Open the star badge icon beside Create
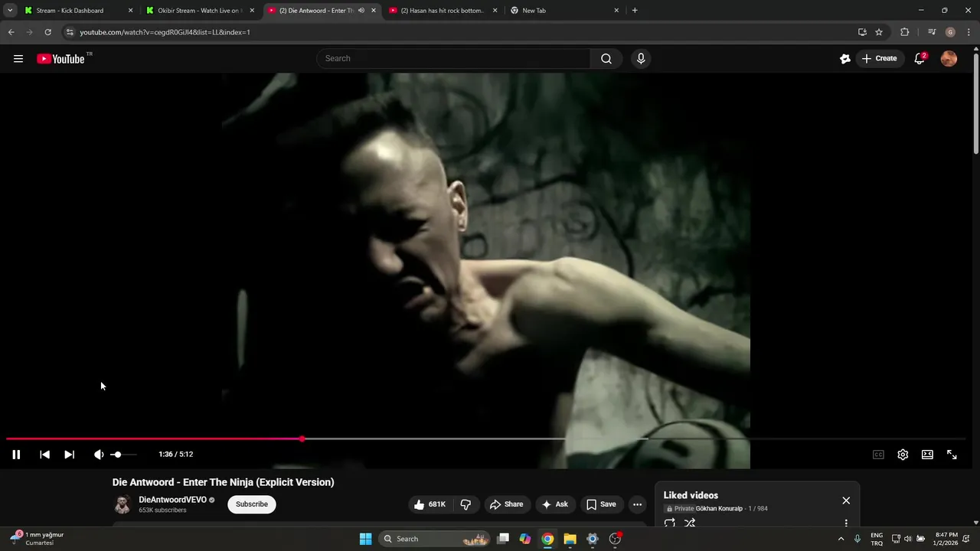980x551 pixels. click(x=845, y=59)
